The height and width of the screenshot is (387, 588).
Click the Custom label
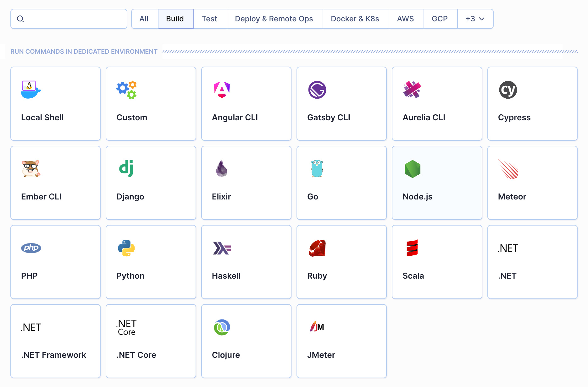[x=132, y=117]
